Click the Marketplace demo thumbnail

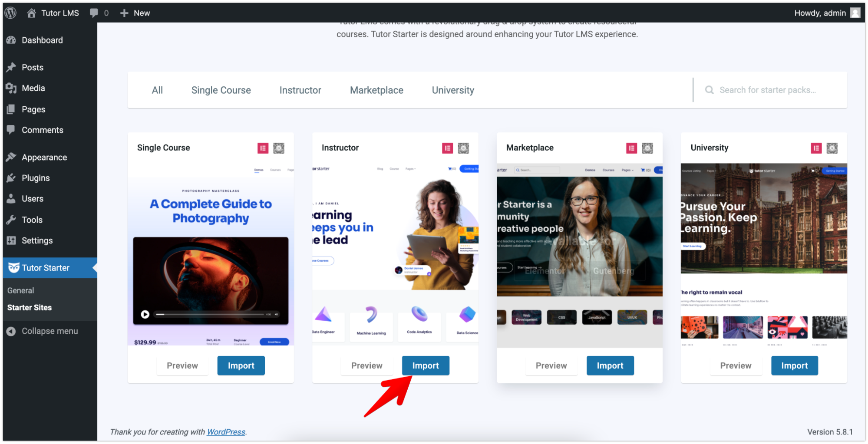(580, 255)
